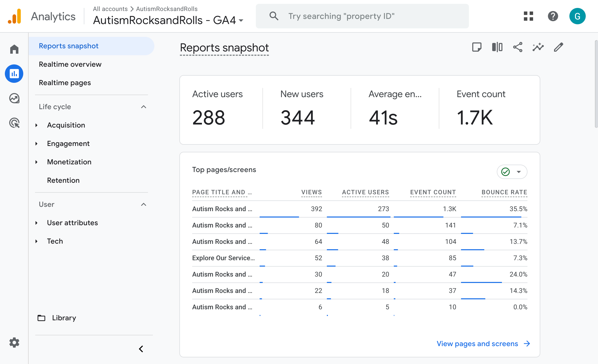Click the vertical page scrollbar
Screen dimensions: 598x364
[x=596, y=84]
